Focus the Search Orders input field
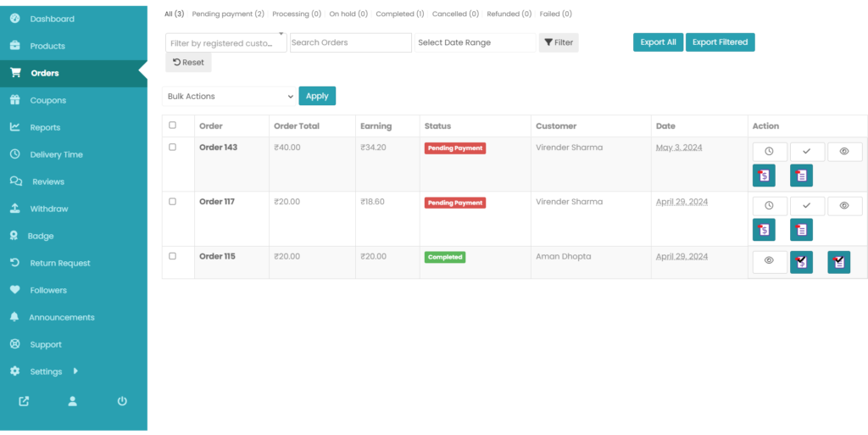The width and height of the screenshot is (868, 435). pyautogui.click(x=351, y=42)
